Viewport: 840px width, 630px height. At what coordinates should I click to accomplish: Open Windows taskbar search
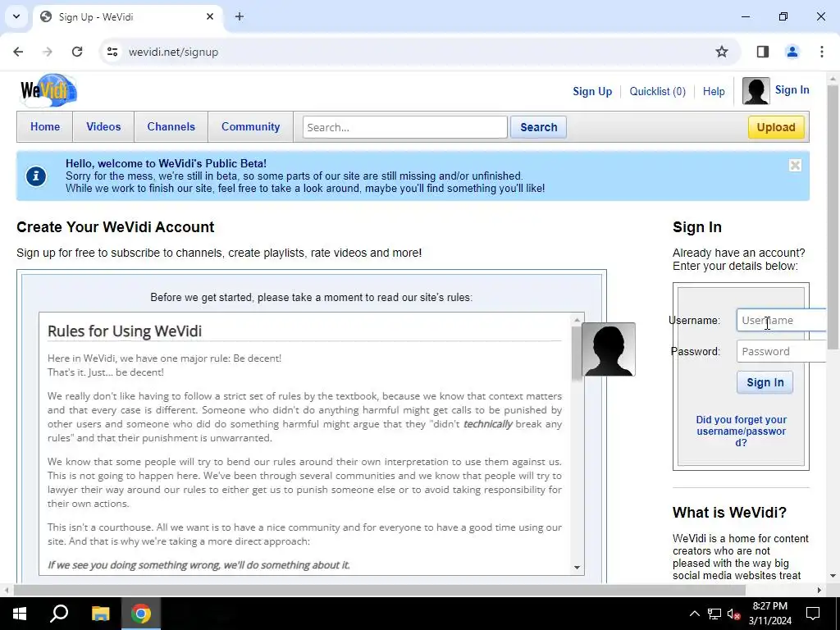tap(59, 614)
